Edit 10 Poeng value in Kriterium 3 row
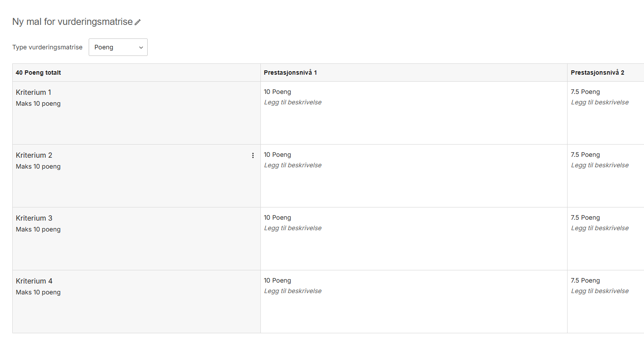Viewport: 644px width, 349px height. coord(277,218)
